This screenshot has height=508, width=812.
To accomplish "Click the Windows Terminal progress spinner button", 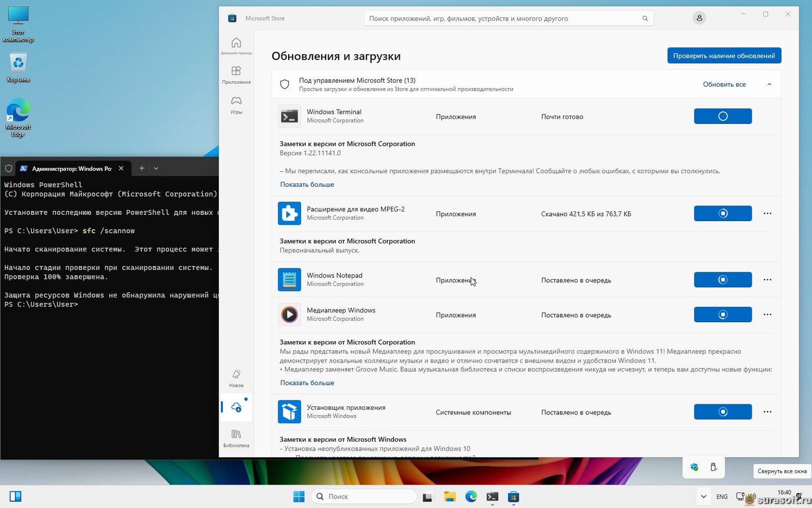I will pyautogui.click(x=722, y=116).
